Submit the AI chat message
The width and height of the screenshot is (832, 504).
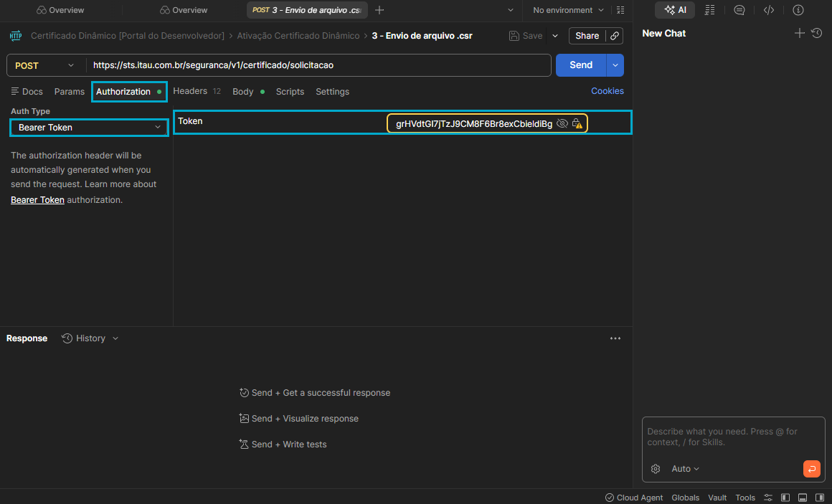point(811,469)
